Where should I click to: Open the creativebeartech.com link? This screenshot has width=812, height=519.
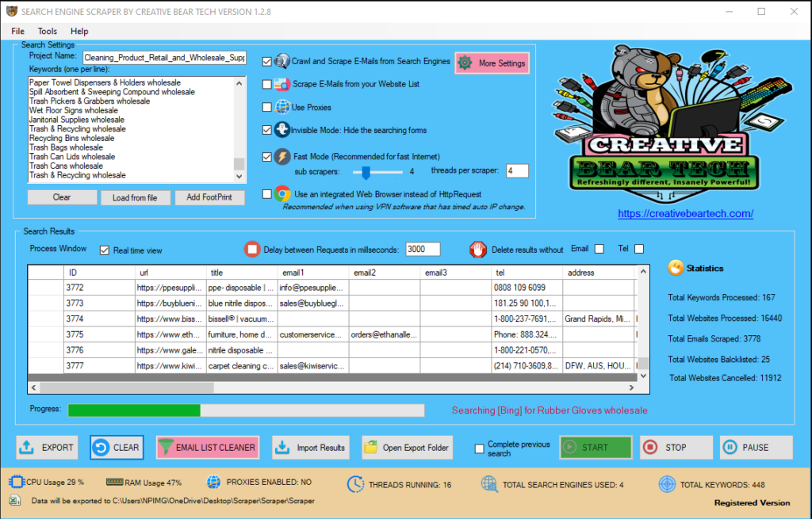point(686,213)
